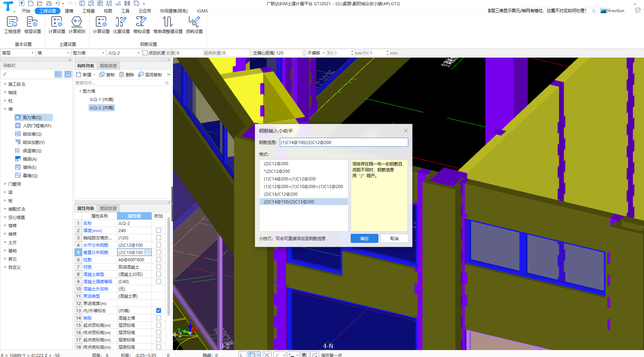Click the save icon in quick access toolbar

coord(49,3)
